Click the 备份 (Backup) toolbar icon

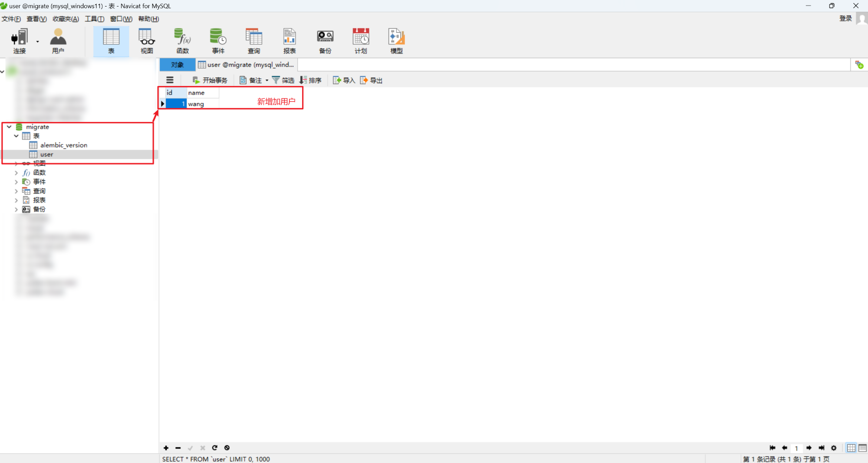325,40
